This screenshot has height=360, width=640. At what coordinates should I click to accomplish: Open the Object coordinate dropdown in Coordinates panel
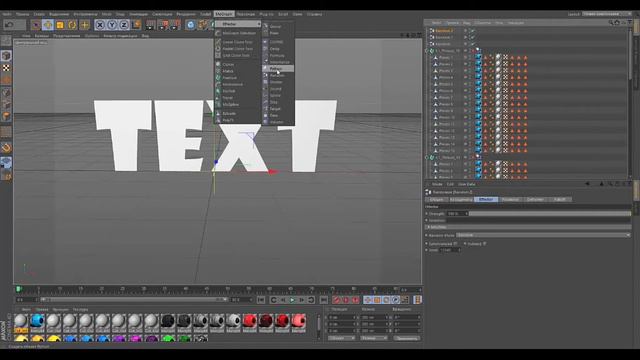pyautogui.click(x=342, y=339)
